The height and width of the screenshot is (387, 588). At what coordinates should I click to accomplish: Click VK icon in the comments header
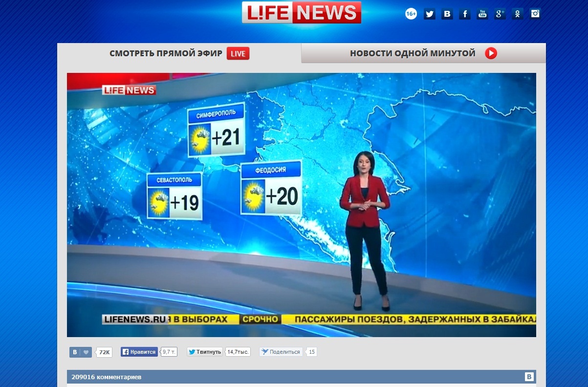click(529, 377)
